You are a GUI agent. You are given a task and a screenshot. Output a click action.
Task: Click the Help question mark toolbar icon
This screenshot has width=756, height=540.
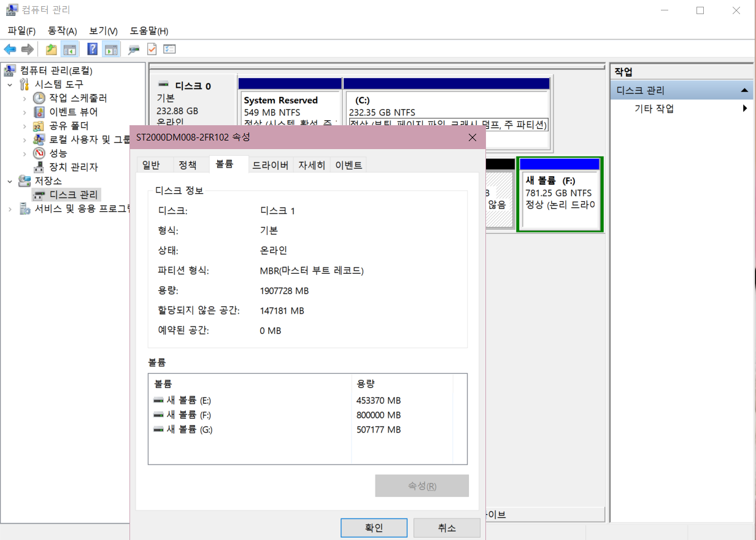92,49
